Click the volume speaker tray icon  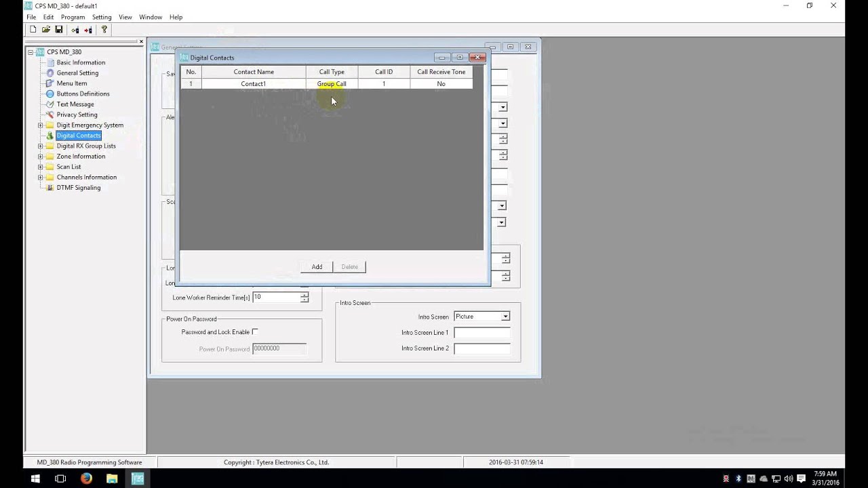pos(789,479)
